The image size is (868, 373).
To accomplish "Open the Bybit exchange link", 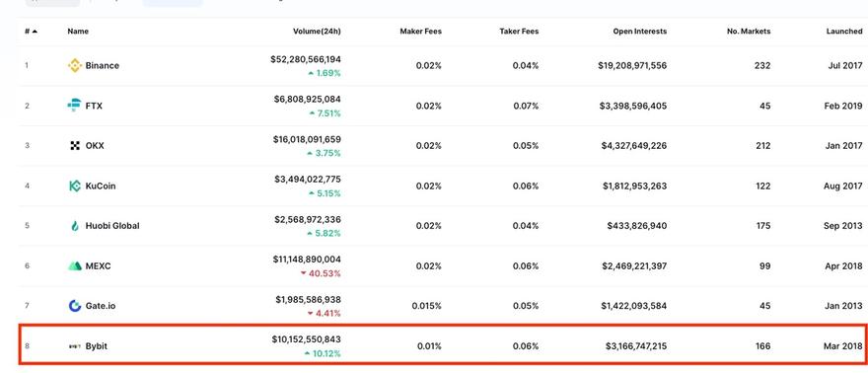I will [97, 346].
